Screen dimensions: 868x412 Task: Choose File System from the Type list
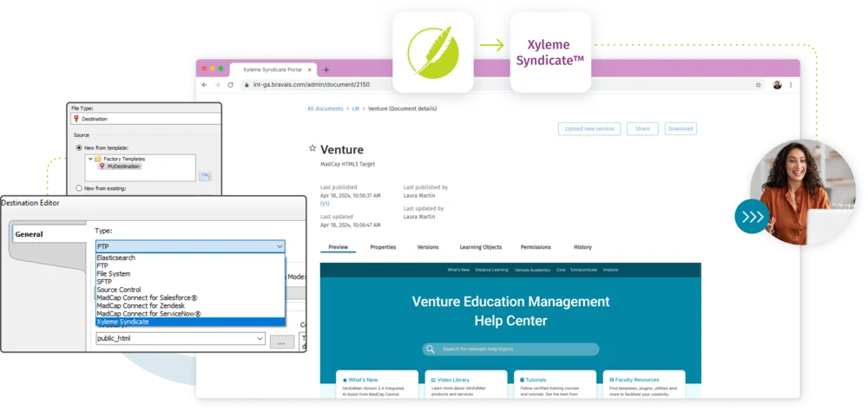coord(190,274)
